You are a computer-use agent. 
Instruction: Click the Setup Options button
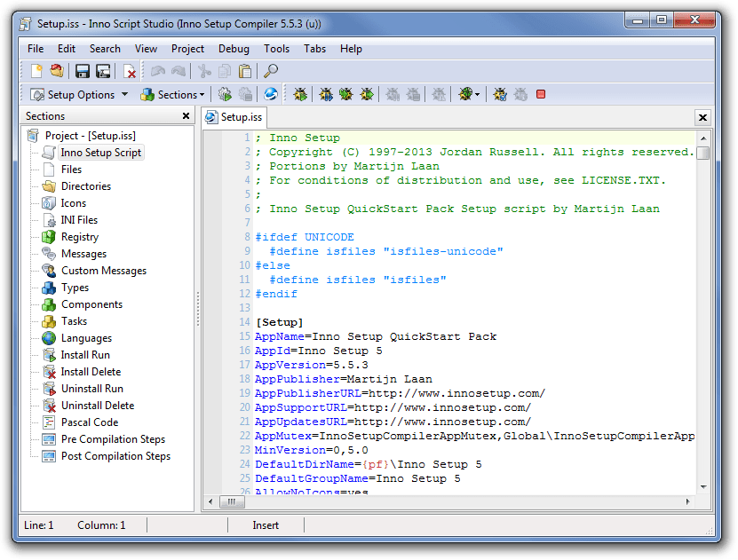(73, 94)
